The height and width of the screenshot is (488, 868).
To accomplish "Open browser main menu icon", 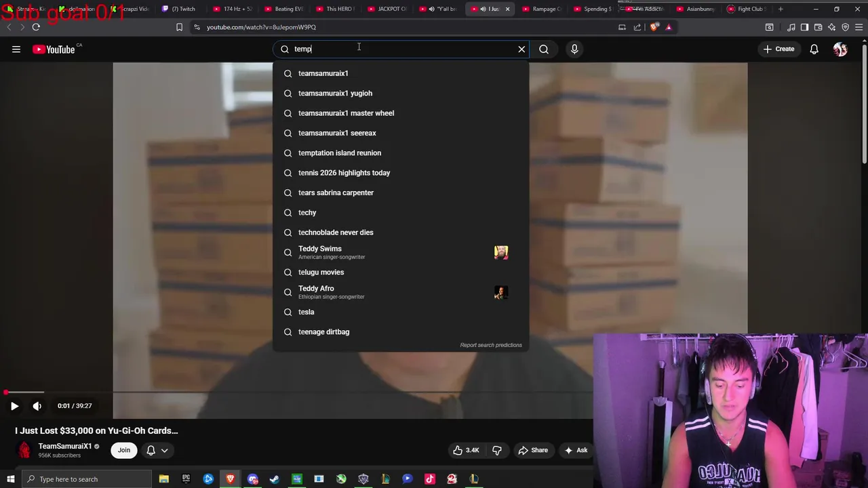I will tap(859, 27).
